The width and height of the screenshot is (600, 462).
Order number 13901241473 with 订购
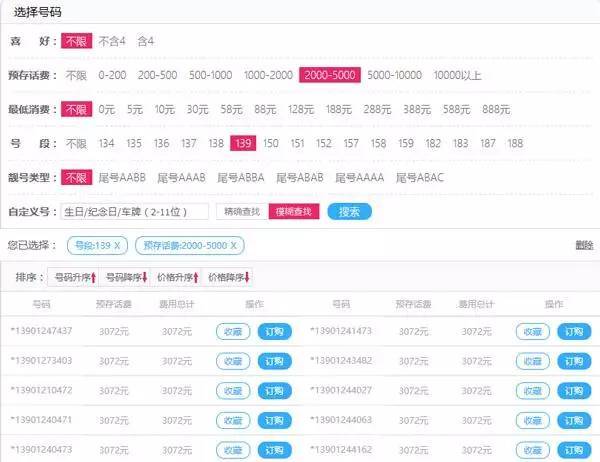(x=574, y=331)
